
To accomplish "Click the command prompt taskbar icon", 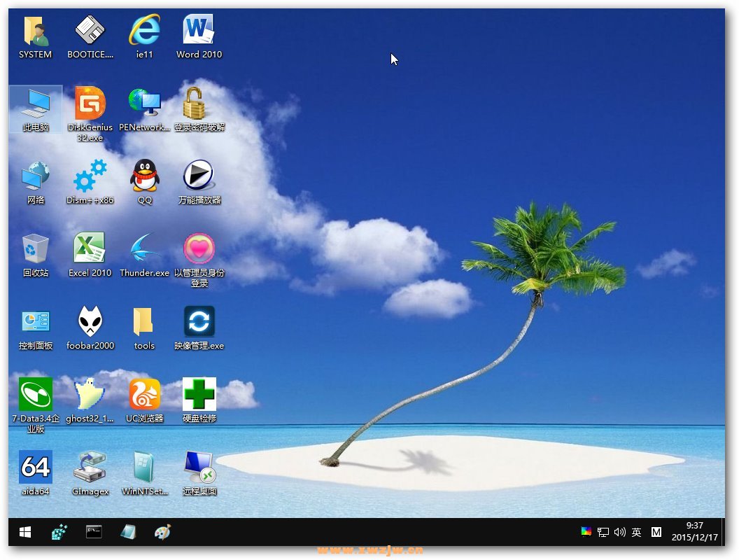I will [x=94, y=532].
